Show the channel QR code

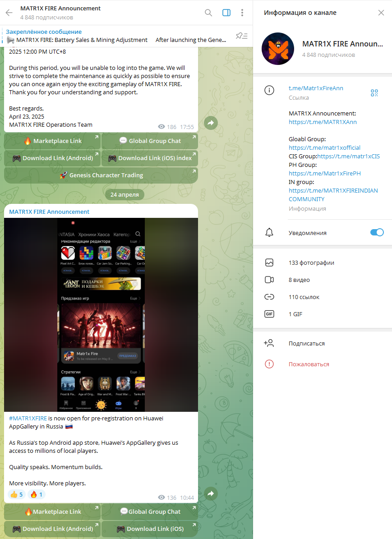click(374, 93)
